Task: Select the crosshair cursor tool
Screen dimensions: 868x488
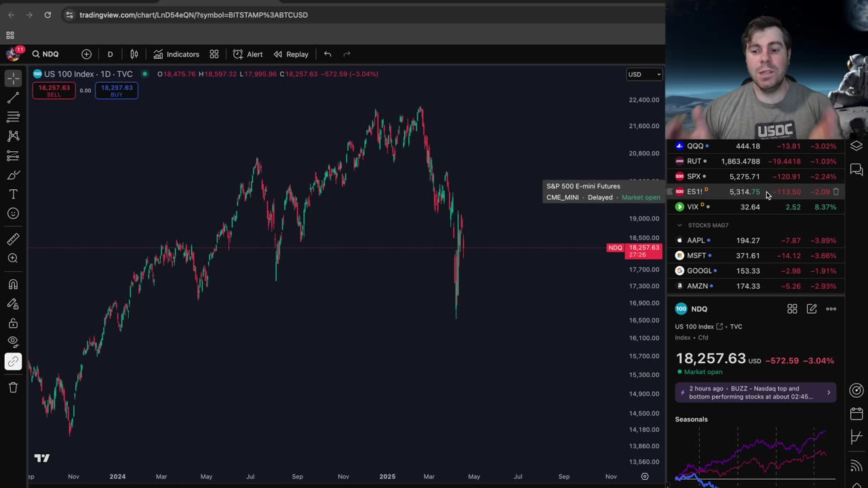Action: 13,79
